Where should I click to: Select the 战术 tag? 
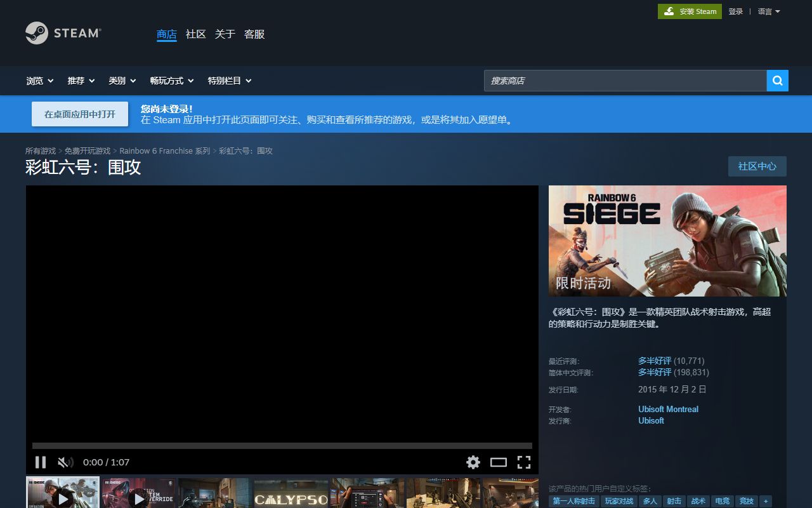[698, 502]
